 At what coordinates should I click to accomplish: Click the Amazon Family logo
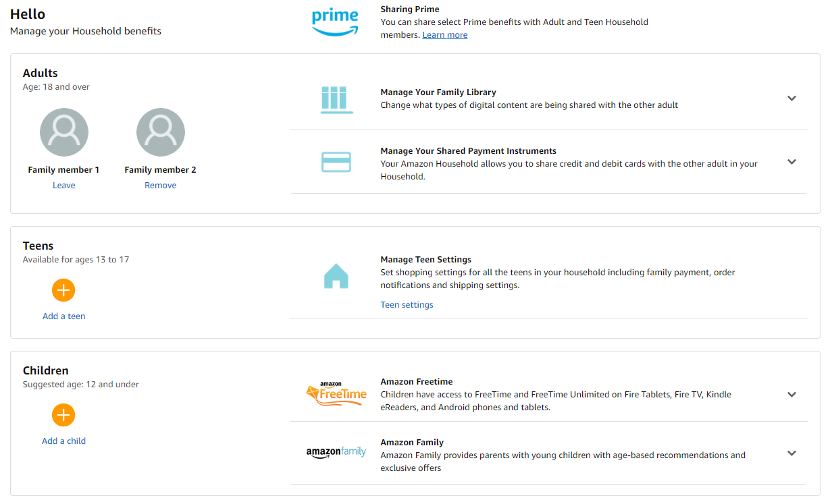(336, 452)
